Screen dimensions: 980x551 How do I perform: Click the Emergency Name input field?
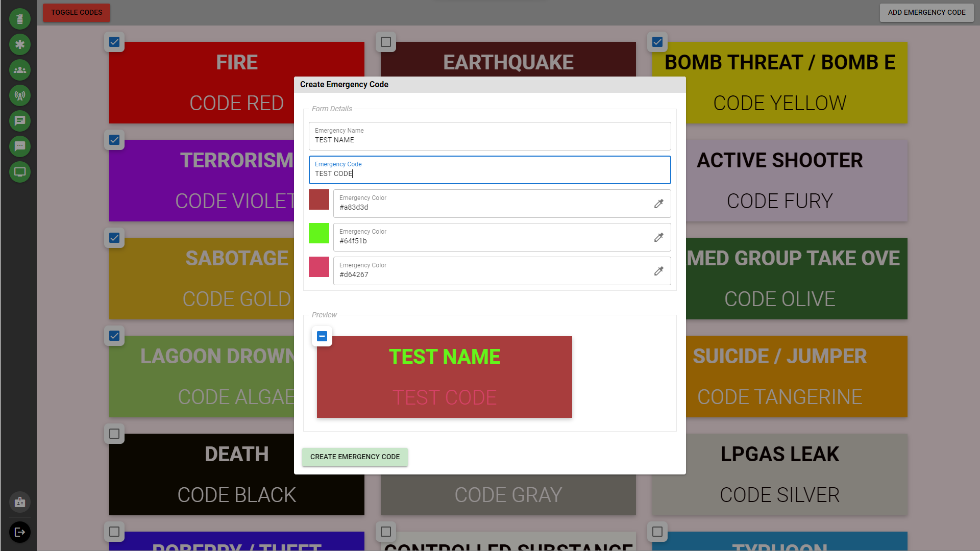click(x=489, y=136)
